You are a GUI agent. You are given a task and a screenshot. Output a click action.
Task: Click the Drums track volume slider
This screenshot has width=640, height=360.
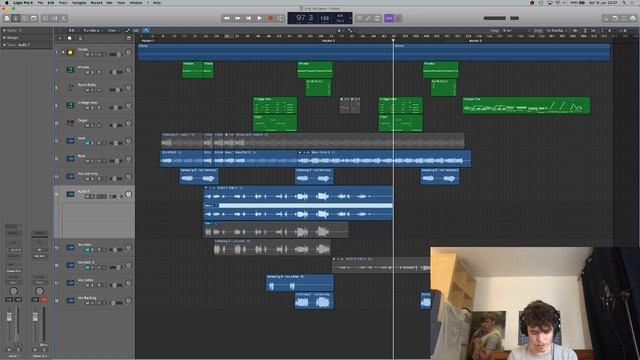point(116,54)
